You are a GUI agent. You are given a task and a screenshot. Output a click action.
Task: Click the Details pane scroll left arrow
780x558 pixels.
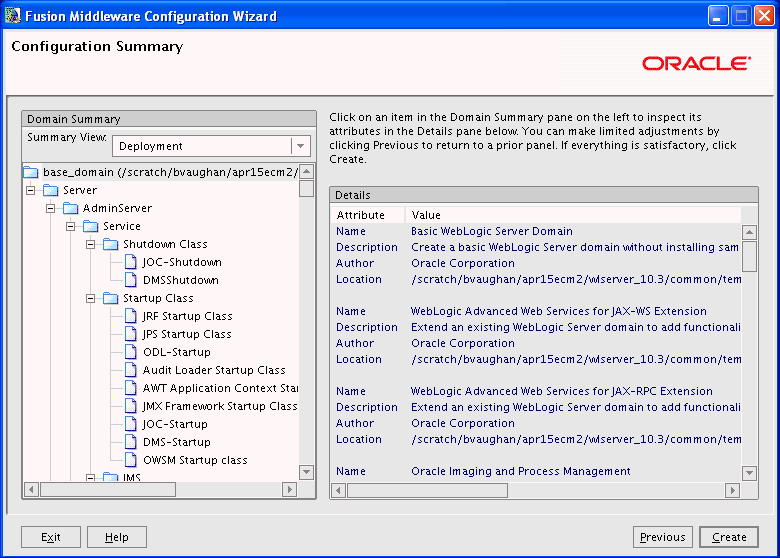339,491
